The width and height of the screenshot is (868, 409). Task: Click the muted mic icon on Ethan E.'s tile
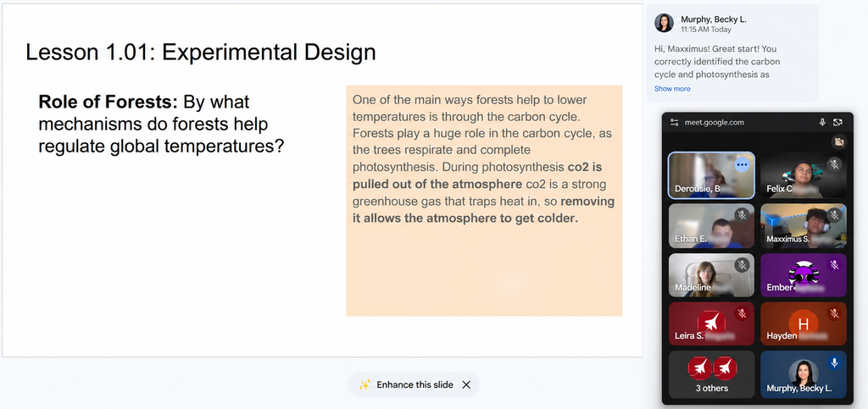pos(742,215)
